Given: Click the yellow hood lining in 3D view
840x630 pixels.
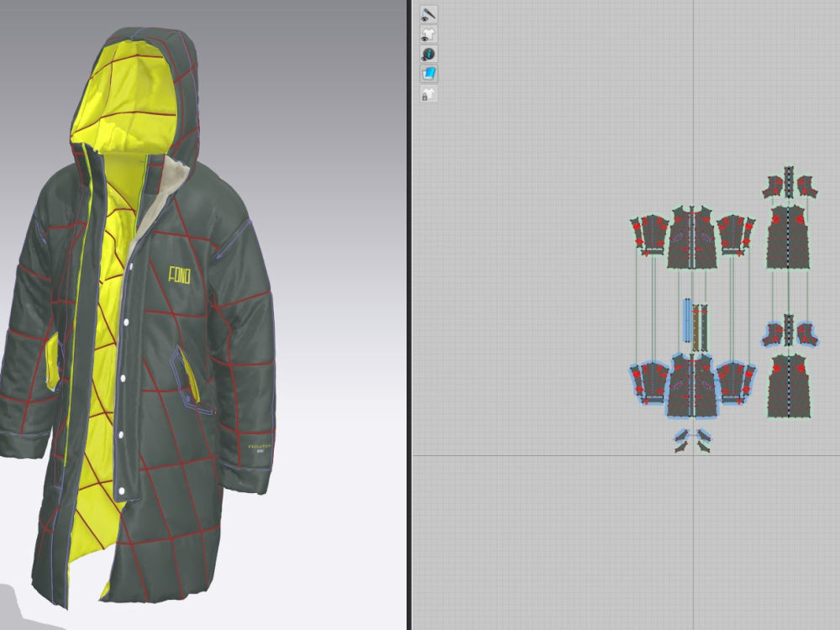Looking at the screenshot, I should (129, 97).
